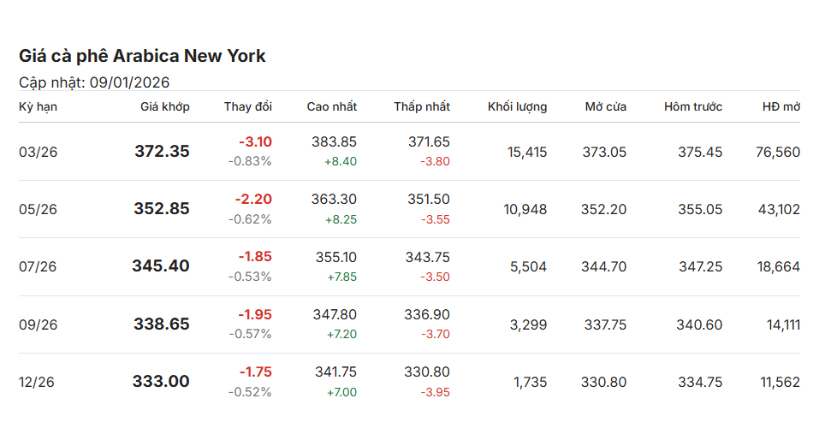Screen dimensions: 825x439
Task: Select the 05/26 contract term
Action: point(38,209)
